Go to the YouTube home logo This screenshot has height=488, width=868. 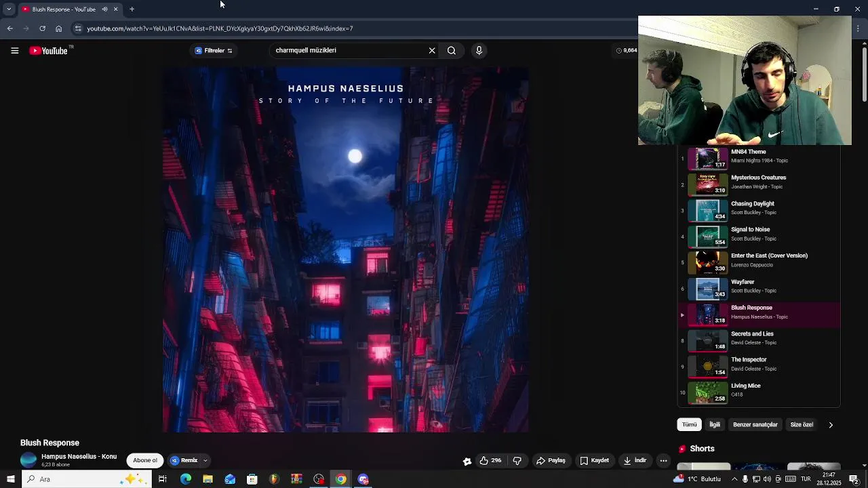pyautogui.click(x=50, y=51)
